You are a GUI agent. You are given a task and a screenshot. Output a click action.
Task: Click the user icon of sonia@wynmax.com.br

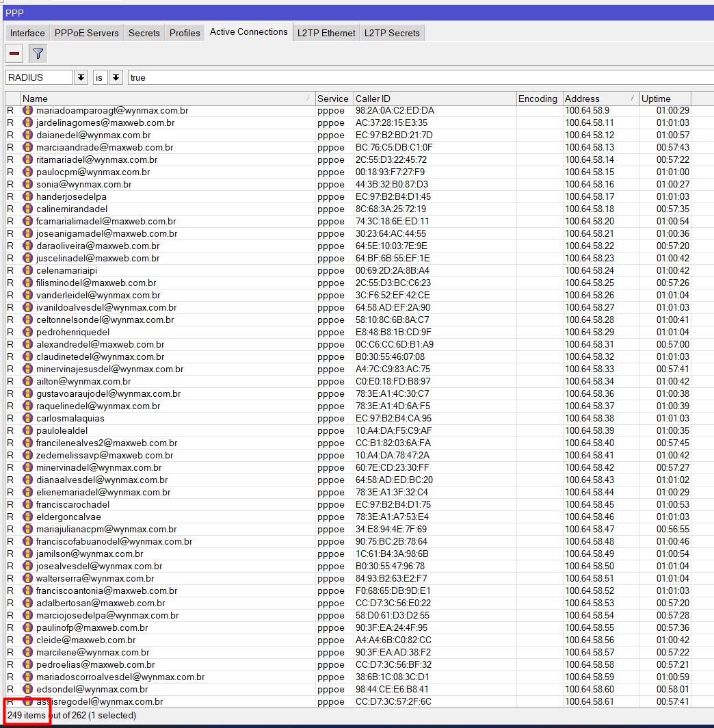pyautogui.click(x=28, y=184)
